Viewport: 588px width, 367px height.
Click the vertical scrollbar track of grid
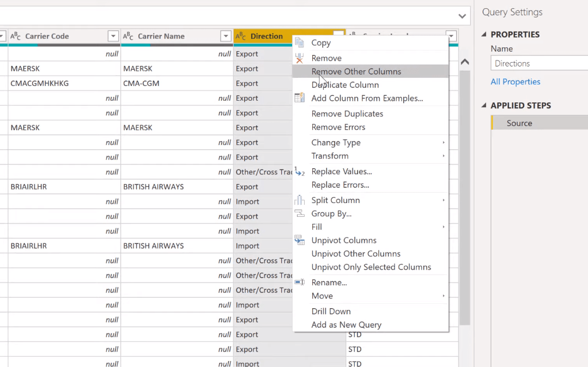pyautogui.click(x=465, y=197)
